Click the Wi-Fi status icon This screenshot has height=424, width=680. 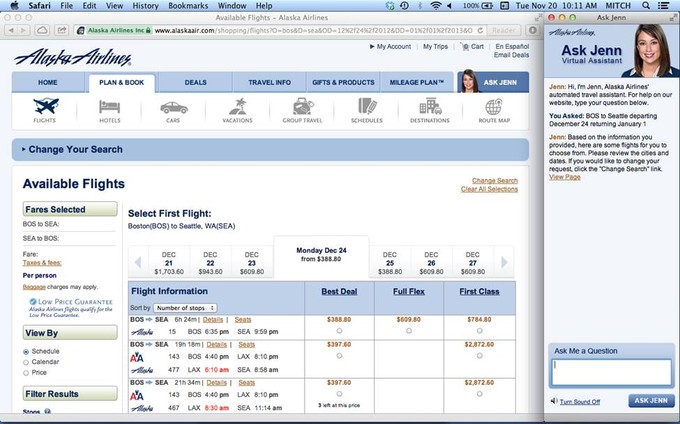tap(435, 6)
